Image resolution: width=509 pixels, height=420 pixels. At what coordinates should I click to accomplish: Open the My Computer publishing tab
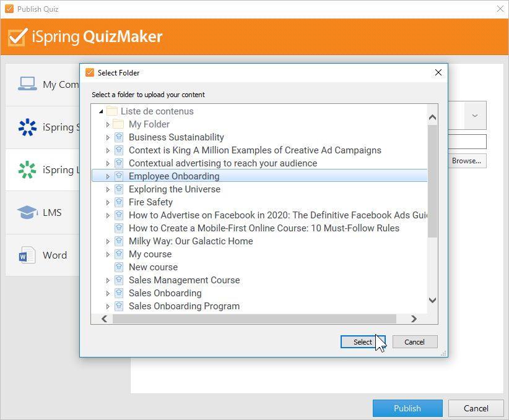click(x=43, y=84)
